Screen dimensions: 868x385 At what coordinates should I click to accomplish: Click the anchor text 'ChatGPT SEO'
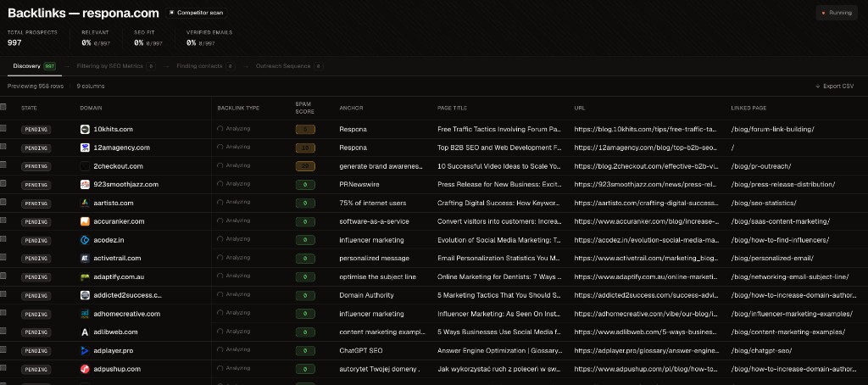tap(361, 350)
